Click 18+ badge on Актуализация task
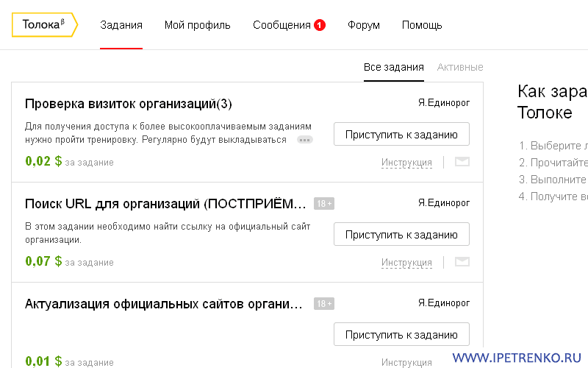 (324, 303)
